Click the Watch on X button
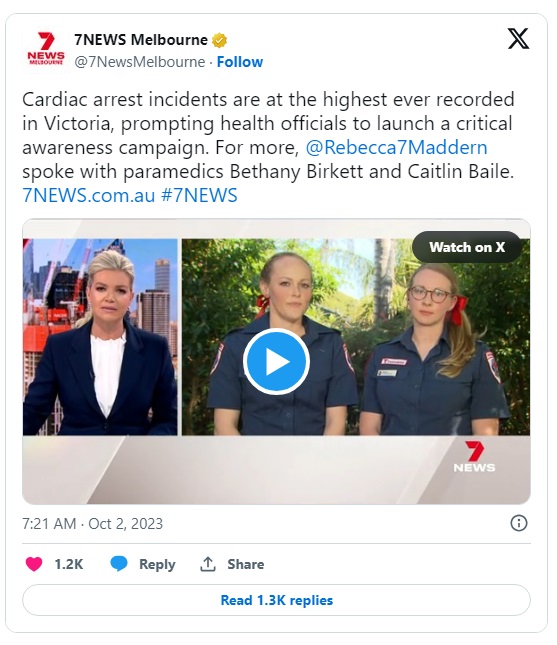The image size is (557, 645). pyautogui.click(x=467, y=247)
